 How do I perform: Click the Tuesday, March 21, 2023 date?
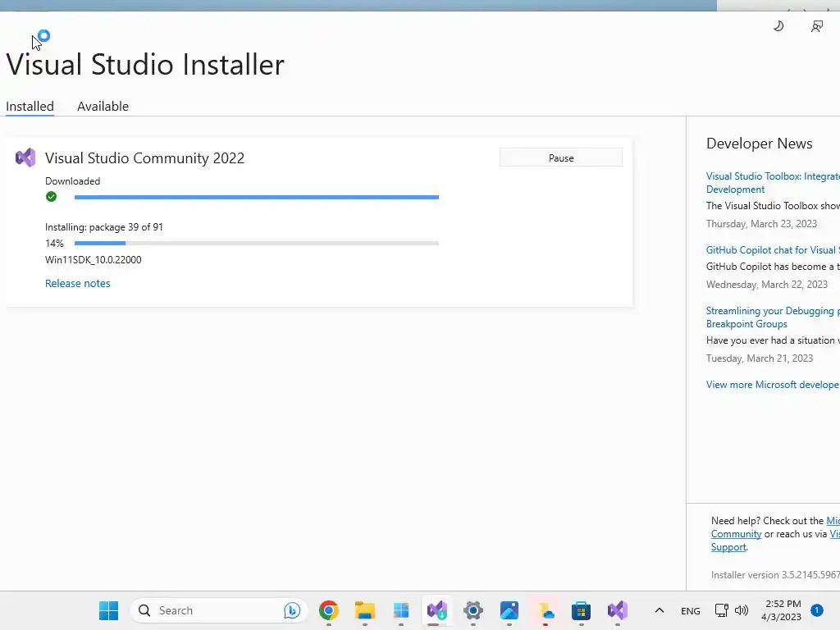pyautogui.click(x=760, y=358)
